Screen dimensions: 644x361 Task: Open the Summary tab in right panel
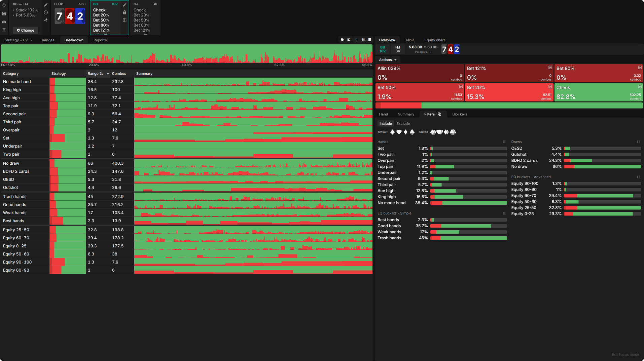[x=406, y=114]
